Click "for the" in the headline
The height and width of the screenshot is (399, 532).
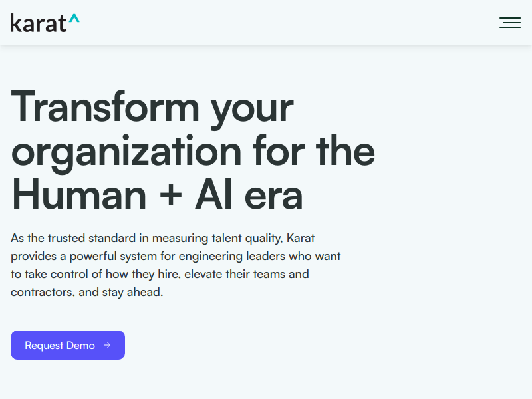tap(313, 150)
